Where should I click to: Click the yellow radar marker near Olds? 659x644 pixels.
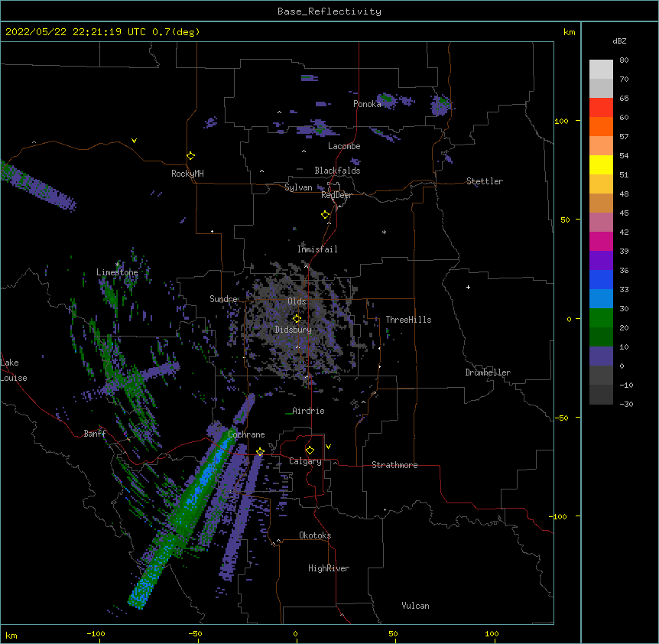(x=297, y=319)
